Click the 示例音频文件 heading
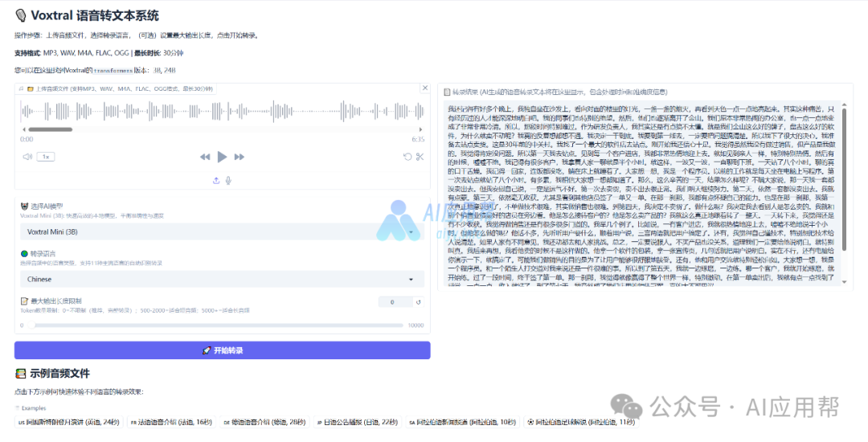This screenshot has width=868, height=442. click(x=59, y=374)
